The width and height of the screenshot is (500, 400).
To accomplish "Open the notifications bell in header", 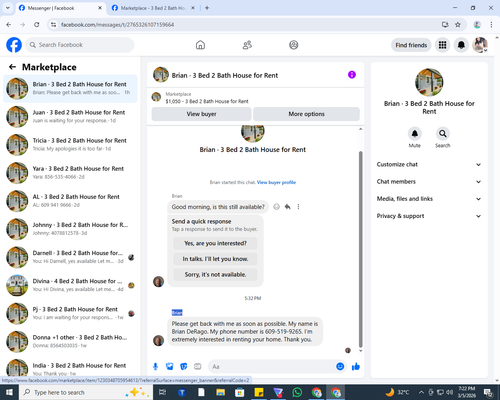I will click(461, 45).
